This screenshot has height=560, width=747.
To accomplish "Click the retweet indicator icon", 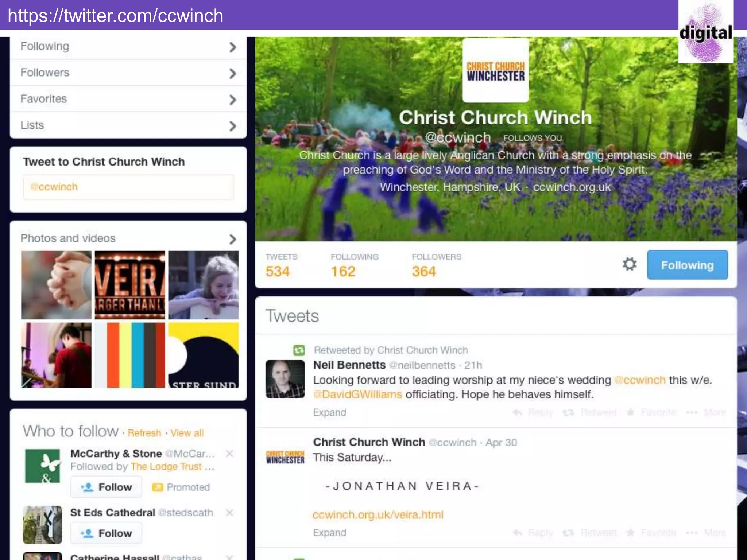I will (x=299, y=350).
